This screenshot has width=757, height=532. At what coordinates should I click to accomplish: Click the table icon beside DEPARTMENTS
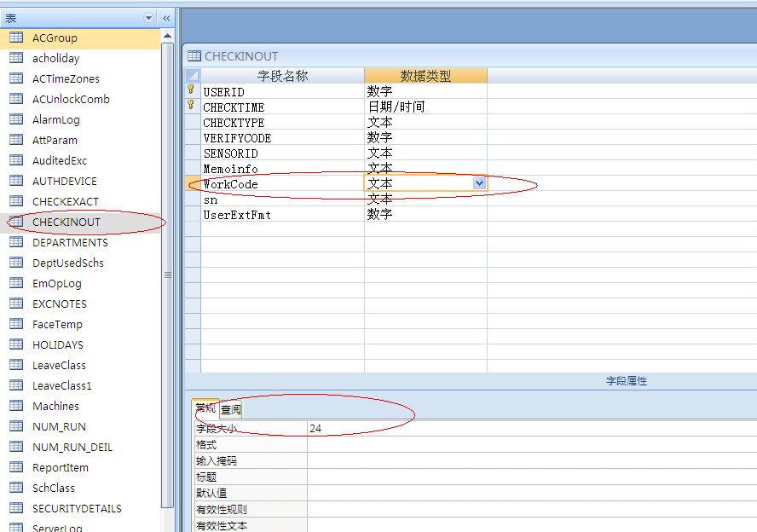point(14,242)
